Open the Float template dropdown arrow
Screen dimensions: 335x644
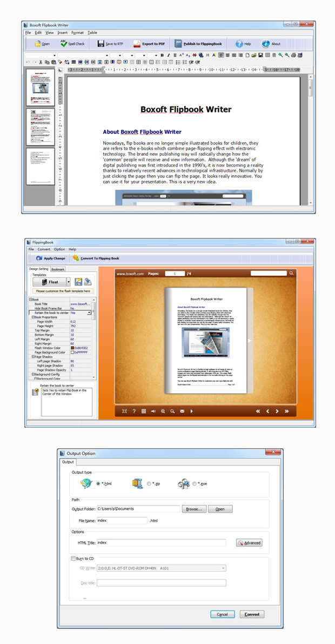click(x=68, y=282)
